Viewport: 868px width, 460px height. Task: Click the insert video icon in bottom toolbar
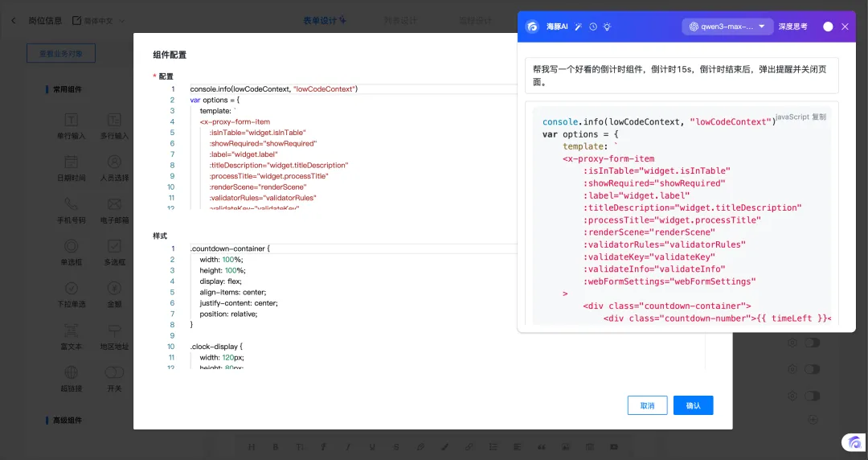click(614, 446)
